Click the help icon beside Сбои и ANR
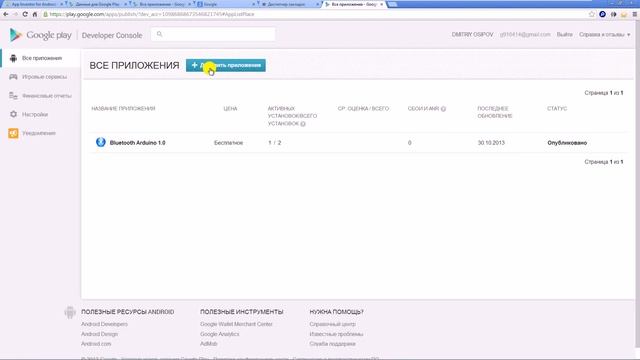This screenshot has width=640, height=360. (x=443, y=109)
